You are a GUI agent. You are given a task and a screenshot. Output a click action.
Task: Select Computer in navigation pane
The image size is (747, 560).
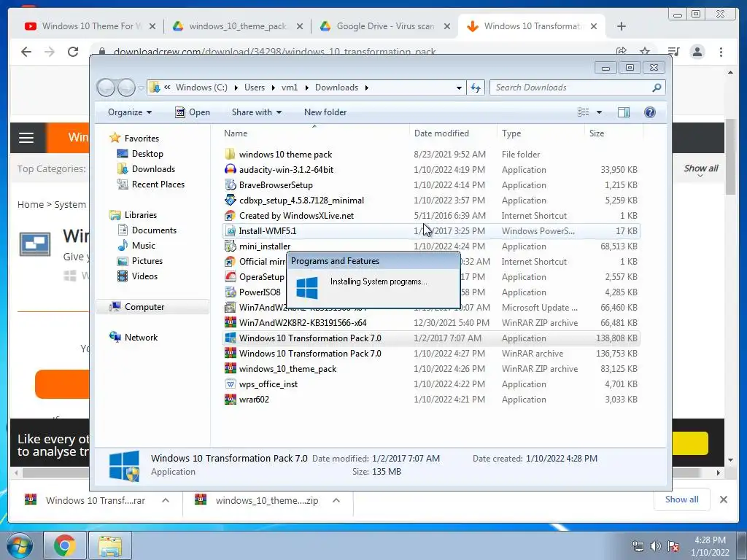pyautogui.click(x=152, y=307)
